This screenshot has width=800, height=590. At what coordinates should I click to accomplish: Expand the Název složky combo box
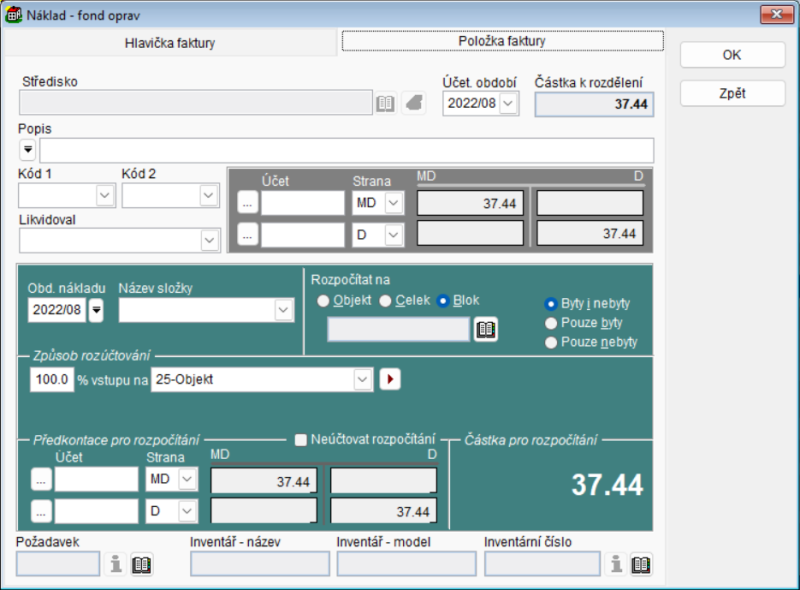tap(282, 311)
